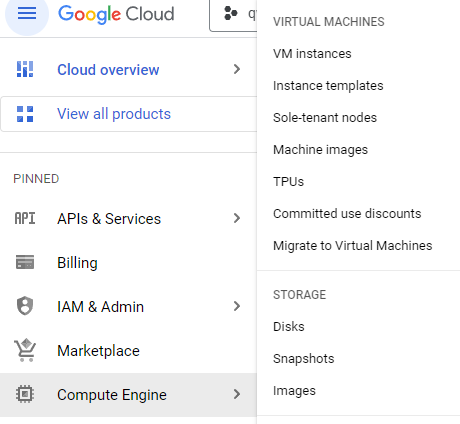460x424 pixels.
Task: Click View all products button
Action: 129,114
